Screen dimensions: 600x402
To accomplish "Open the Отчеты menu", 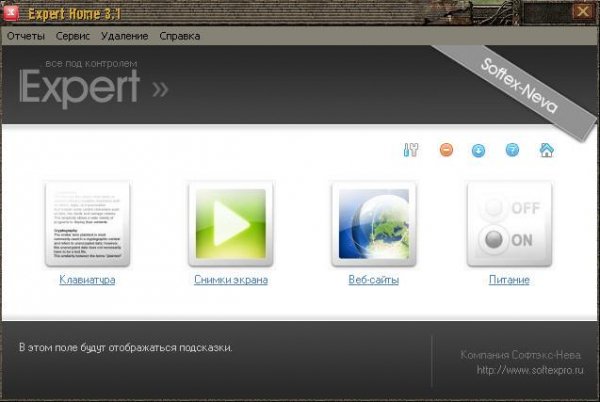I will click(26, 36).
